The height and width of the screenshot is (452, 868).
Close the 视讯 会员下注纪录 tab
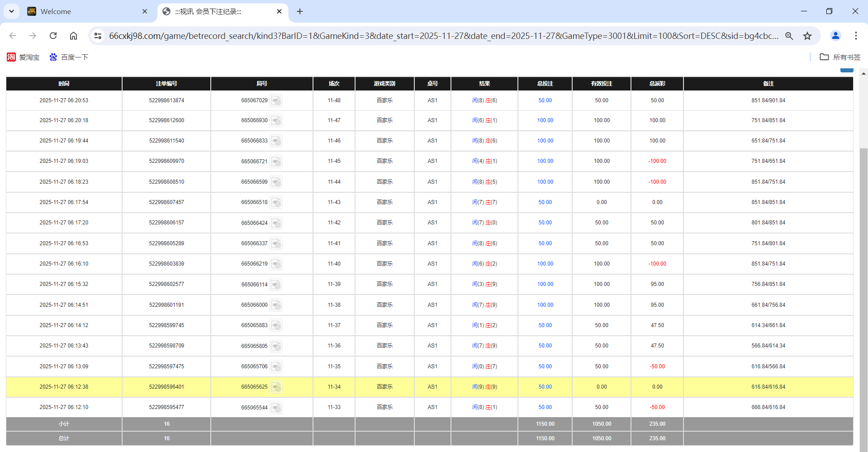[279, 11]
